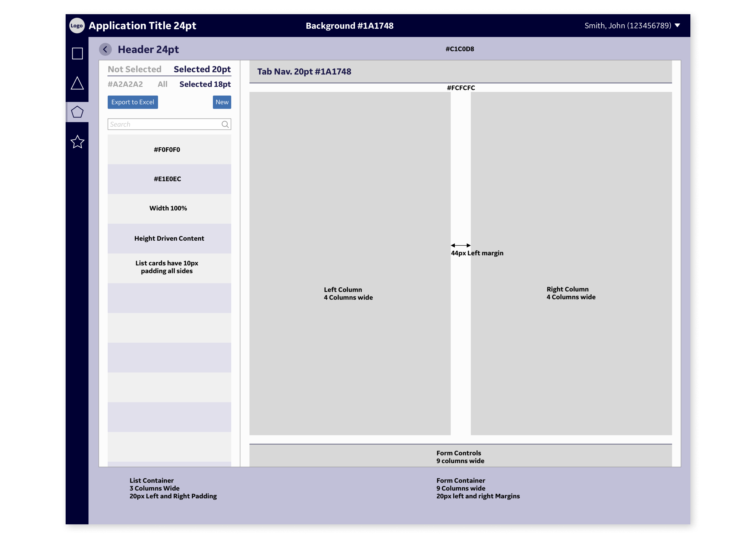The height and width of the screenshot is (538, 756).
Task: Click the Right Column panel label
Action: tap(571, 293)
